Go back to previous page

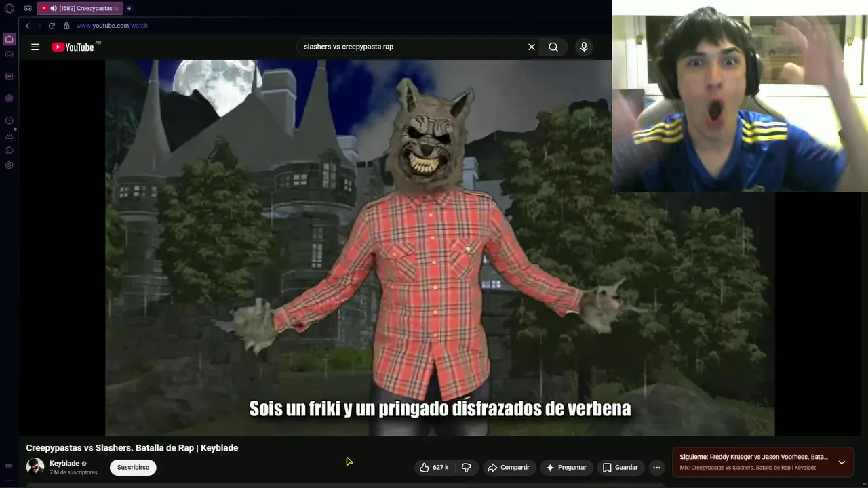click(x=28, y=26)
